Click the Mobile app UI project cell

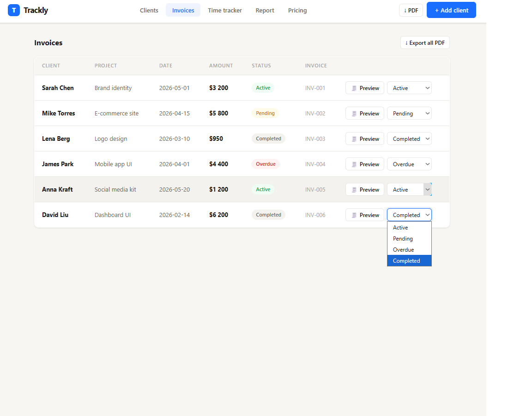[113, 164]
